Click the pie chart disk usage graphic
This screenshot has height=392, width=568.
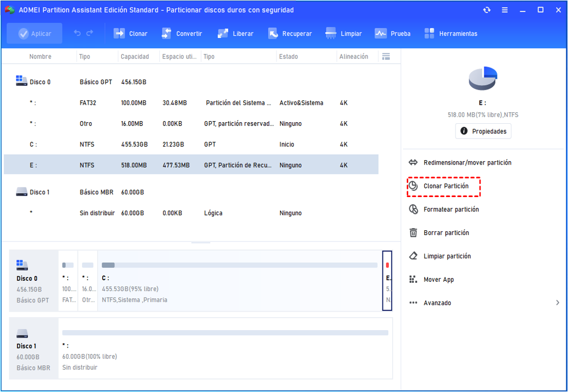(x=483, y=78)
